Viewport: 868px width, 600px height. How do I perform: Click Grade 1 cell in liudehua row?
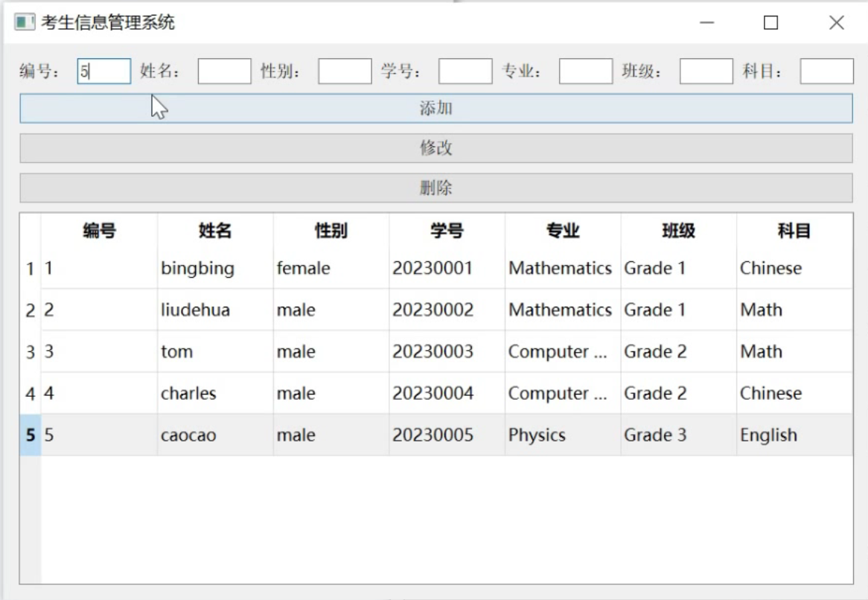[679, 310]
